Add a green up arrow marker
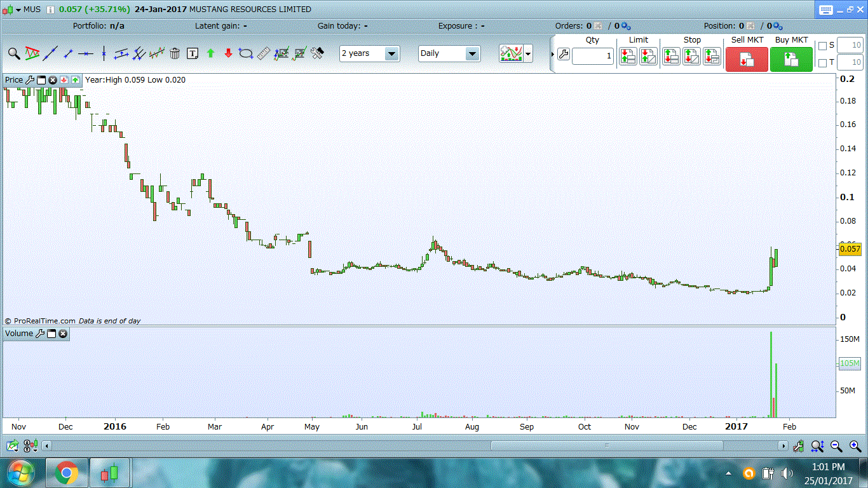The width and height of the screenshot is (868, 488). (x=210, y=53)
